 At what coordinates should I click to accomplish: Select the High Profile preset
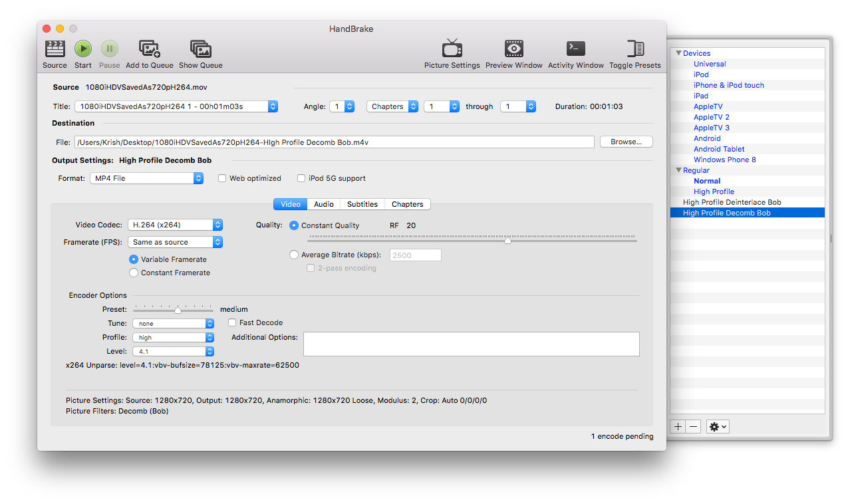[x=714, y=191]
